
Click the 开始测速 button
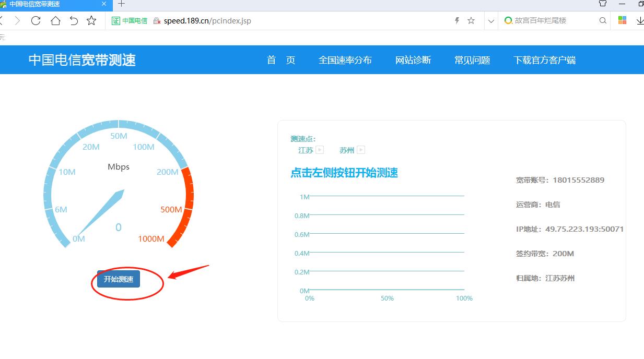pyautogui.click(x=119, y=279)
